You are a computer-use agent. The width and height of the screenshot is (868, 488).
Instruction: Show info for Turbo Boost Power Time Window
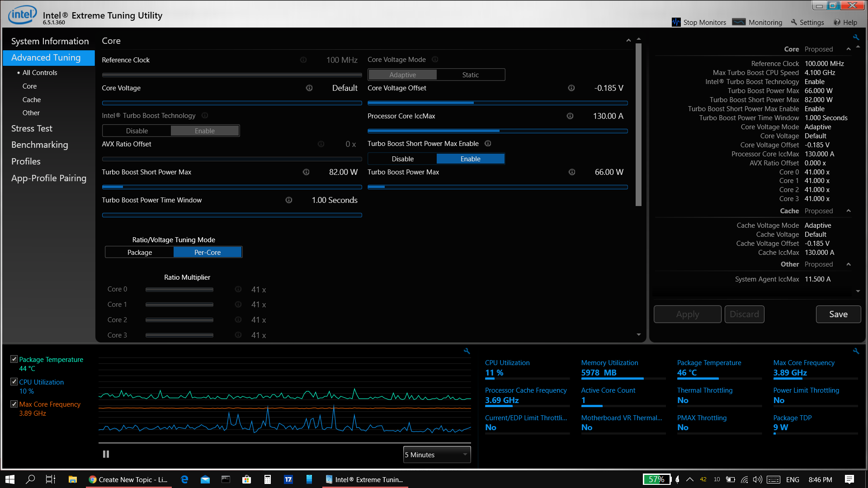289,200
